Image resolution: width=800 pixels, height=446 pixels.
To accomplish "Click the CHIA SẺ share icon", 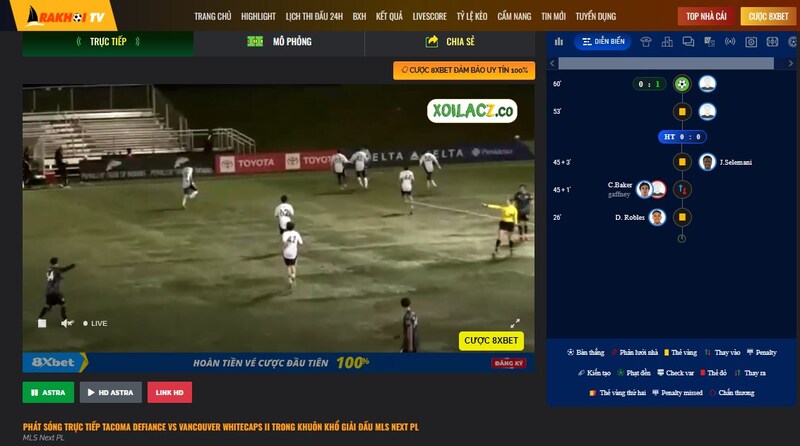I will [x=432, y=42].
